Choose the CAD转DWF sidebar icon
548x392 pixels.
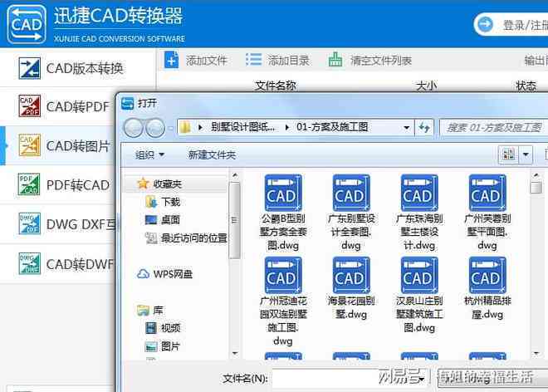pos(29,263)
